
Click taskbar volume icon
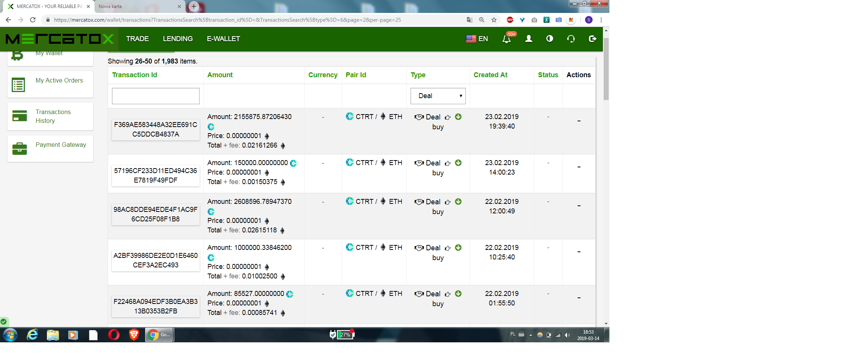pyautogui.click(x=567, y=335)
